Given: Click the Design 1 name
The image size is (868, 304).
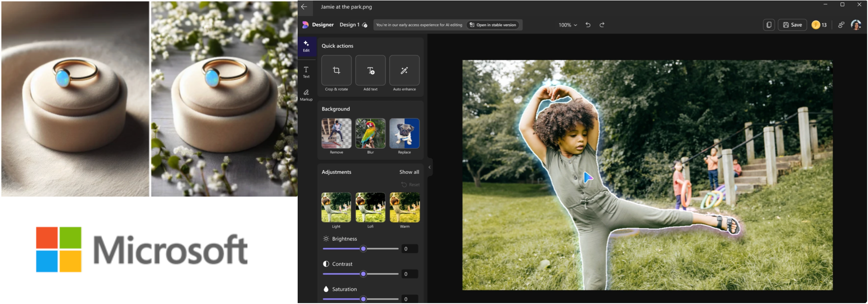Looking at the screenshot, I should 349,25.
